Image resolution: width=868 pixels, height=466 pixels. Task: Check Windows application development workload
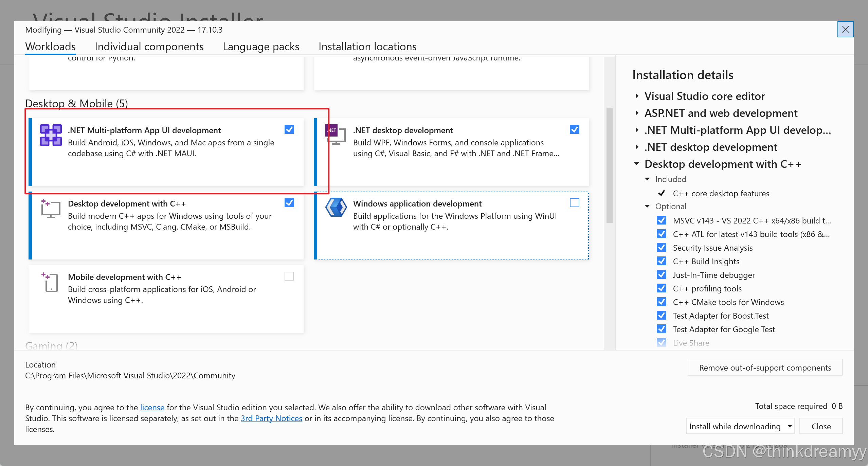pyautogui.click(x=575, y=203)
